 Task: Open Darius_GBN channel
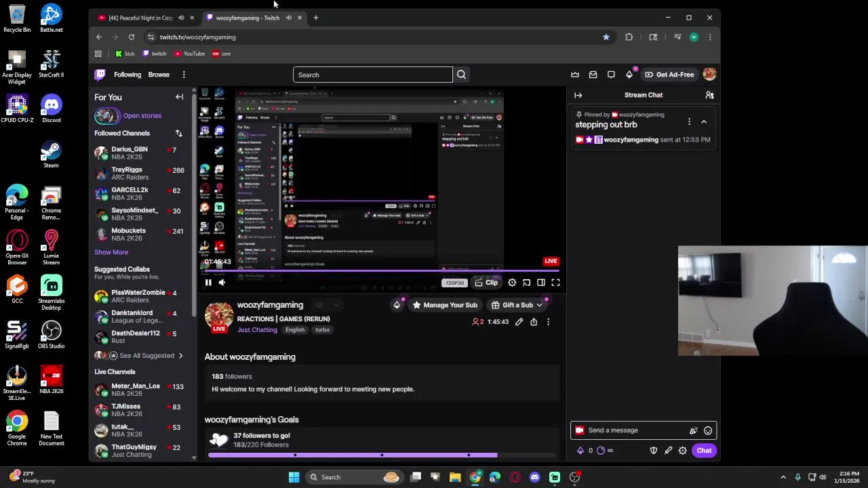tap(141, 152)
